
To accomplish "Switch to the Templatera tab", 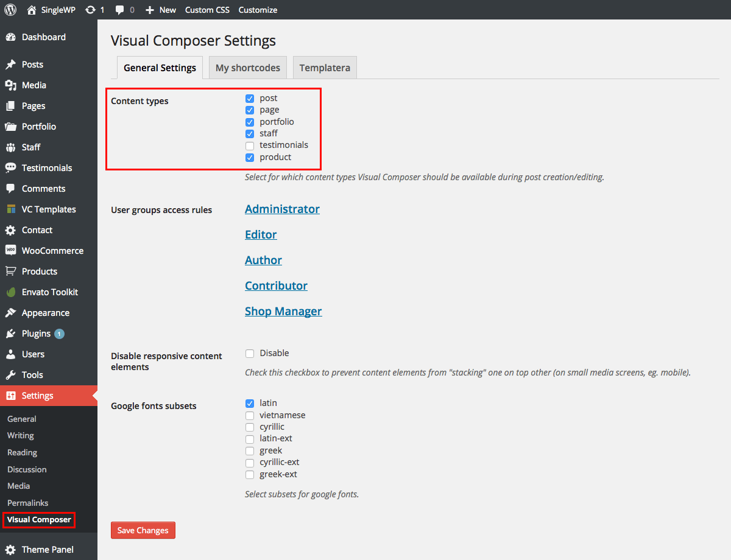I will coord(325,68).
